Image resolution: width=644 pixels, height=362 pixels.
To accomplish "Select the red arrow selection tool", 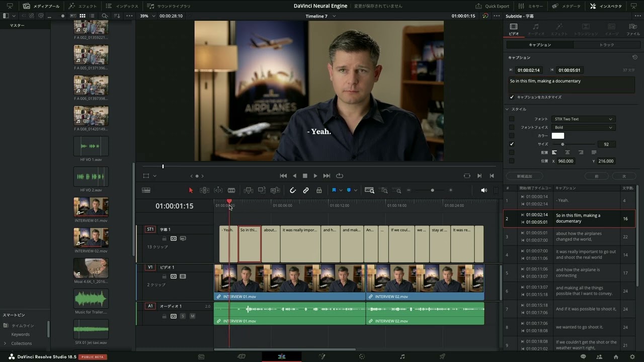I will (x=191, y=191).
